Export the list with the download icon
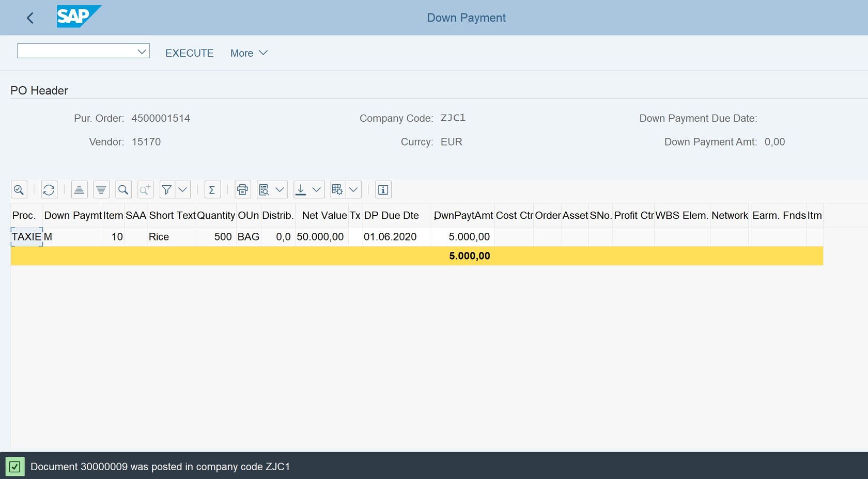 (301, 190)
